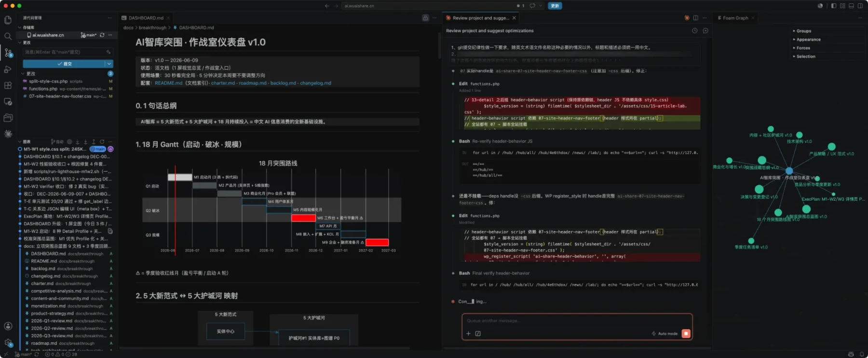Image resolution: width=868 pixels, height=358 pixels.
Task: Switch to the Foam Graph tab
Action: pyautogui.click(x=735, y=18)
